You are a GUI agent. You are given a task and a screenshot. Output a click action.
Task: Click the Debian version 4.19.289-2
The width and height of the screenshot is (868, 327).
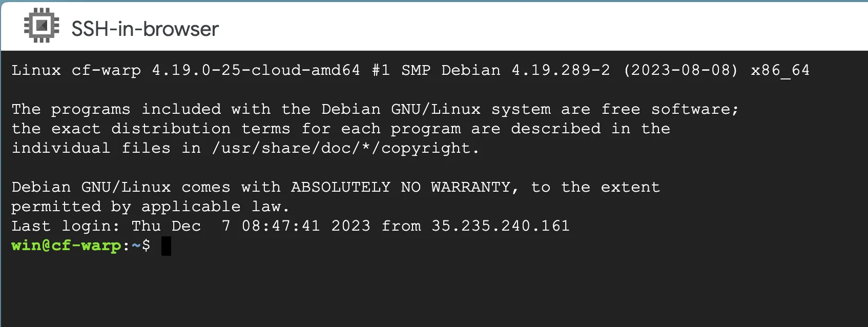561,70
